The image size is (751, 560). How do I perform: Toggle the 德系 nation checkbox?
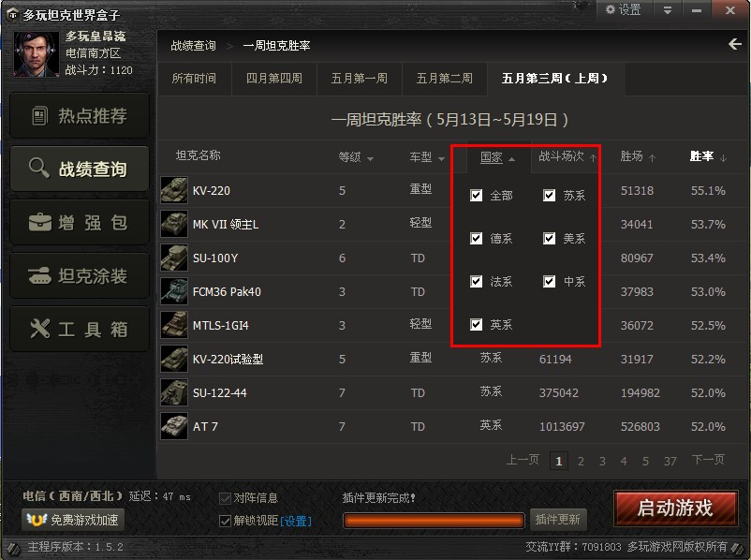(476, 239)
